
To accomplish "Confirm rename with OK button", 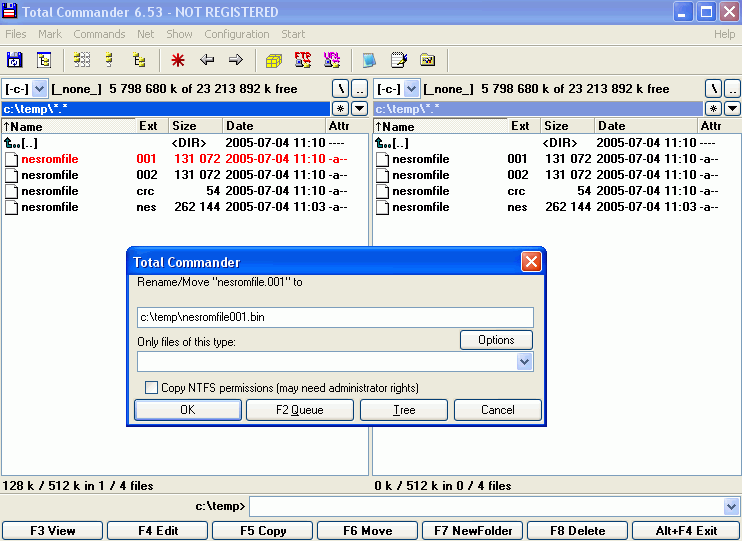I will (x=188, y=410).
